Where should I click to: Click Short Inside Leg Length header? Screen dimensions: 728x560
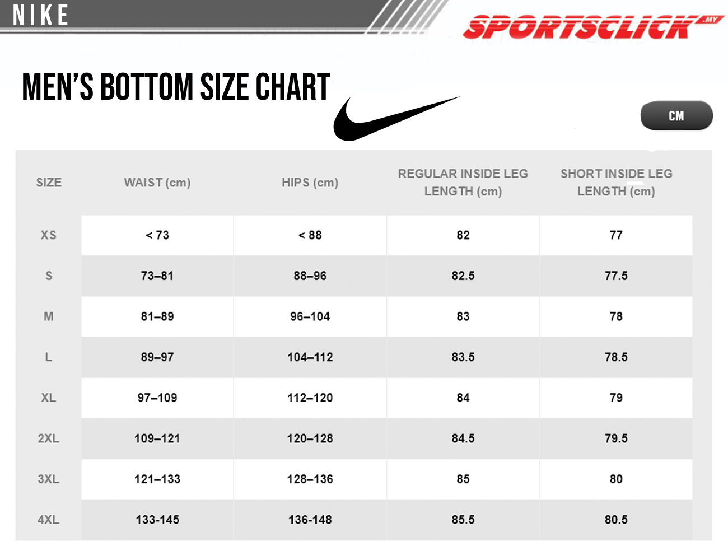[617, 183]
